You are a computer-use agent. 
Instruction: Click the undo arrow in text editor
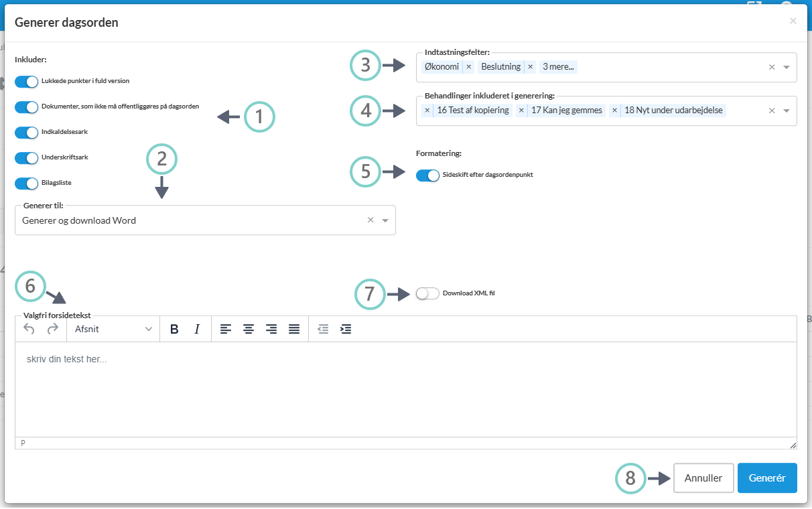pyautogui.click(x=29, y=329)
